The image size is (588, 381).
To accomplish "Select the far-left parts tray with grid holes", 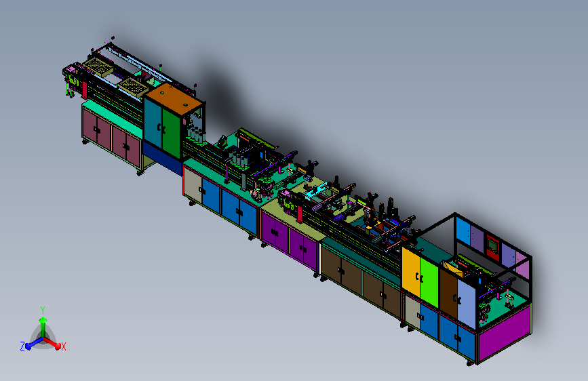I will [x=98, y=66].
